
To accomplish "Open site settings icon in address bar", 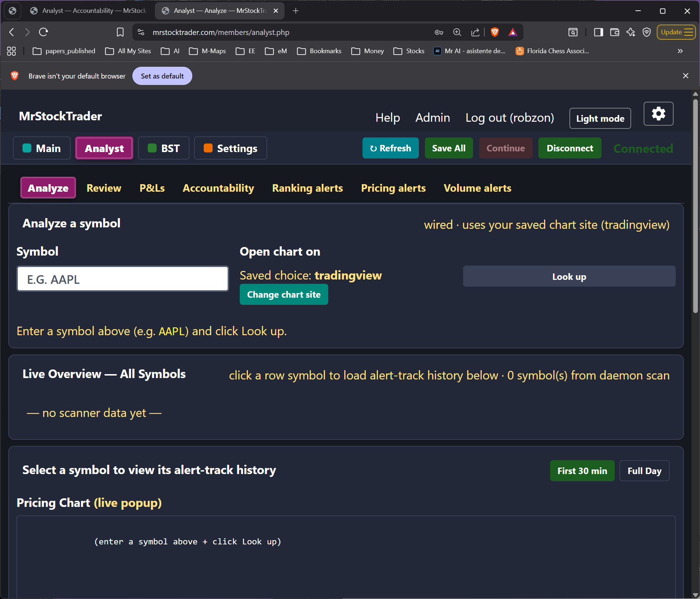I will [x=141, y=32].
